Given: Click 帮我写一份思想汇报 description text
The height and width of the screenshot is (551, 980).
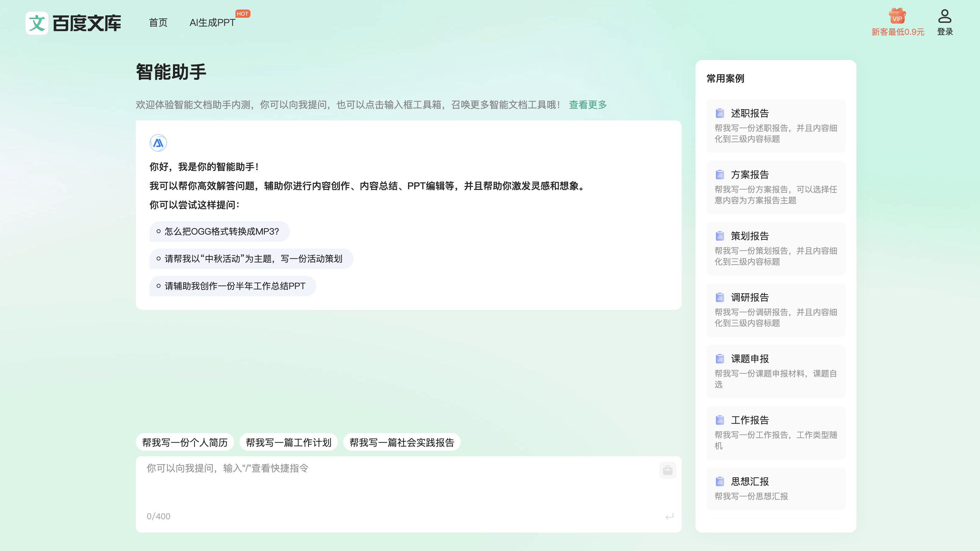Looking at the screenshot, I should coord(751,496).
